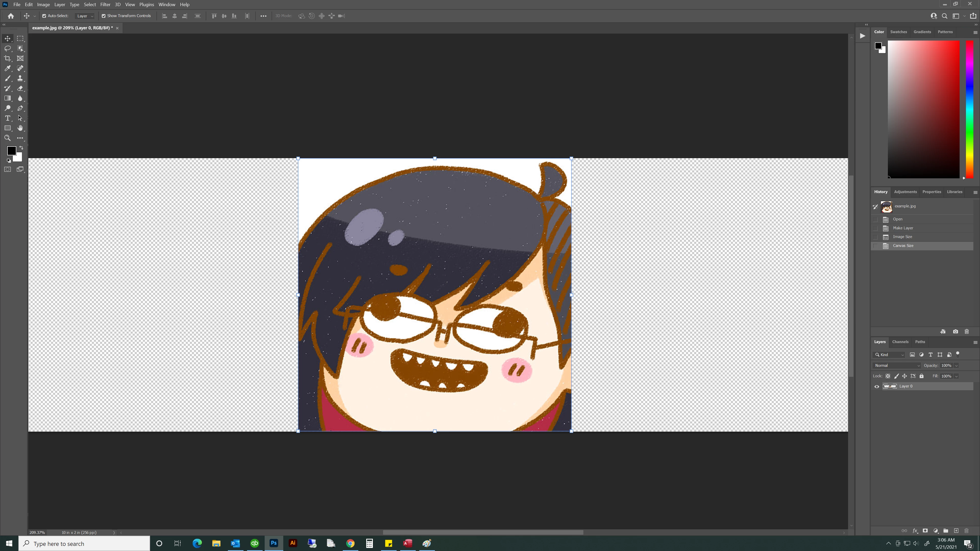Select the Eraser tool
The width and height of the screenshot is (980, 551).
click(20, 88)
